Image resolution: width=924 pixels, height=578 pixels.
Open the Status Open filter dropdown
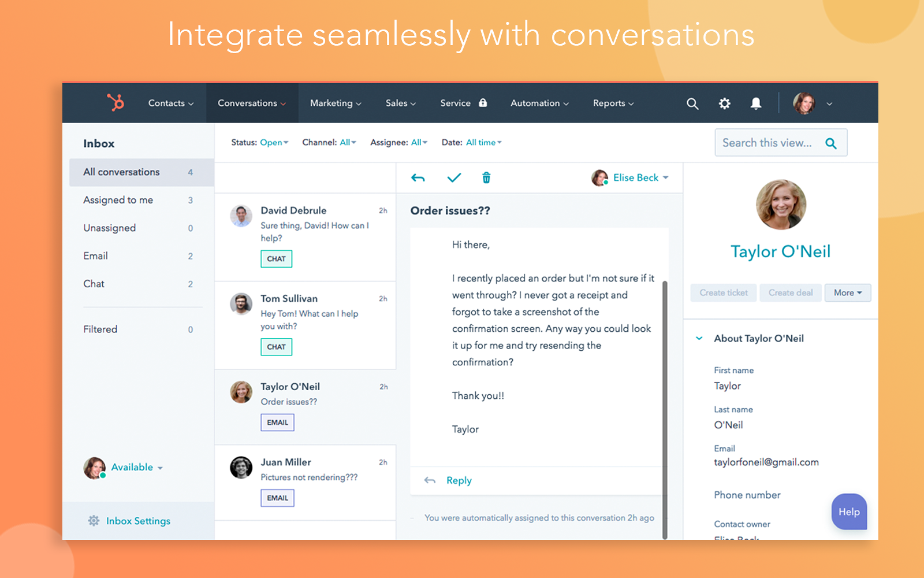point(271,142)
